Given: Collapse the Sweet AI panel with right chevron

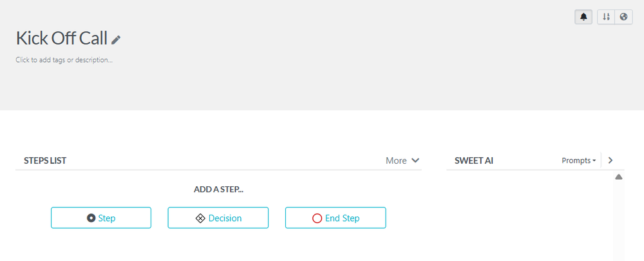Looking at the screenshot, I should 611,160.
